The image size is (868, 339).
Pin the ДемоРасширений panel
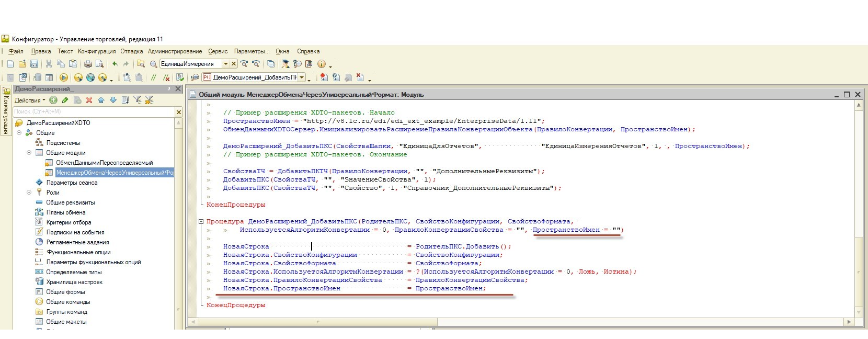[x=169, y=89]
